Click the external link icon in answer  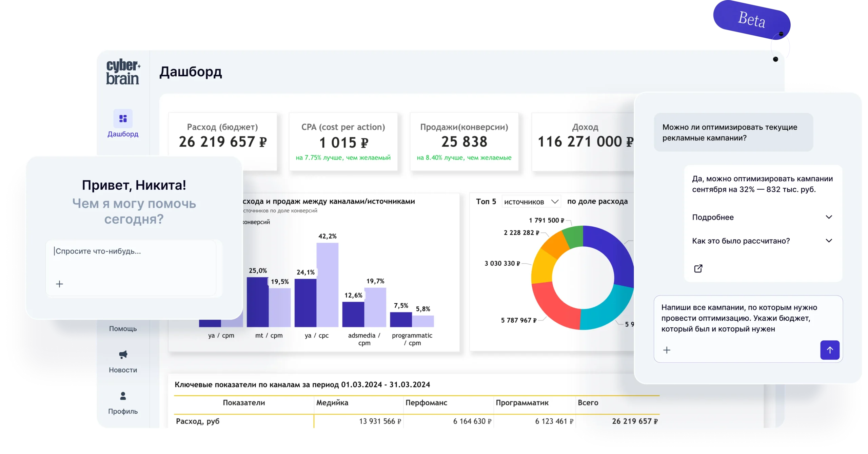pyautogui.click(x=698, y=268)
